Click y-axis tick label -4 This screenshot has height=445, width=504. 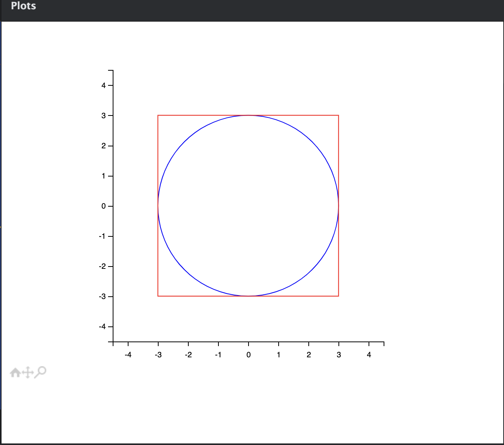point(102,326)
